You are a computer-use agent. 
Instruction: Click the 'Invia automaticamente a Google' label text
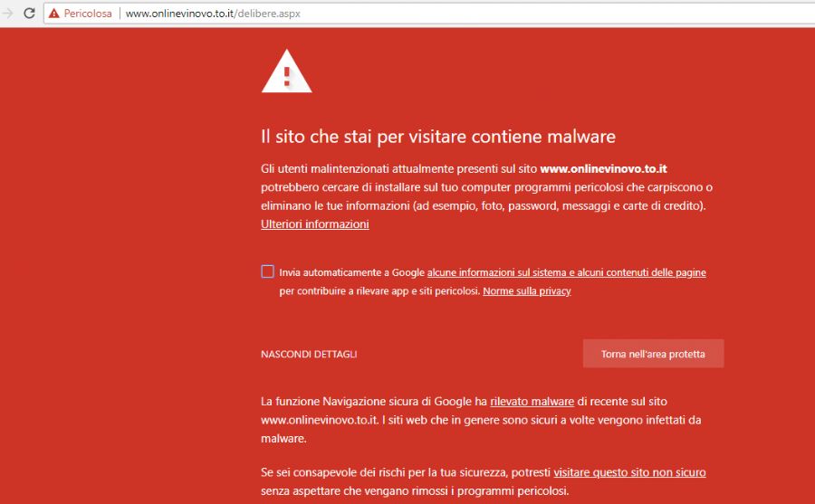click(x=351, y=272)
